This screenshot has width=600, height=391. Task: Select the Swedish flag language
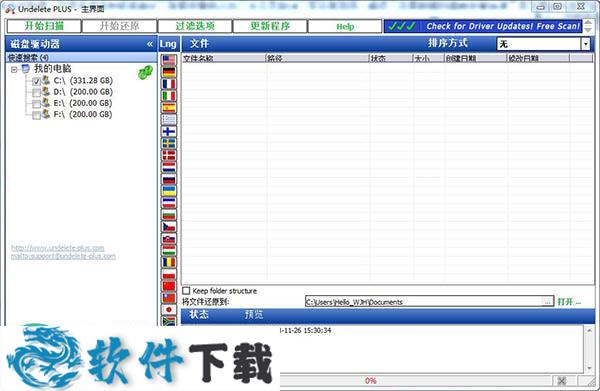169,143
